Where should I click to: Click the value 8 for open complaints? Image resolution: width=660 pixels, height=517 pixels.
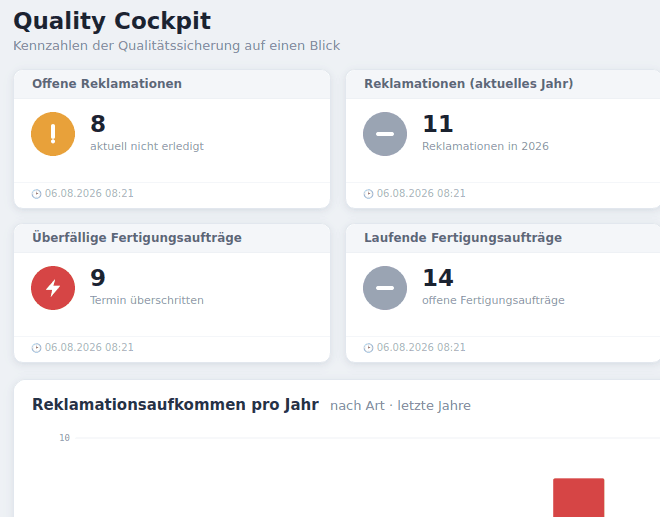pos(98,124)
